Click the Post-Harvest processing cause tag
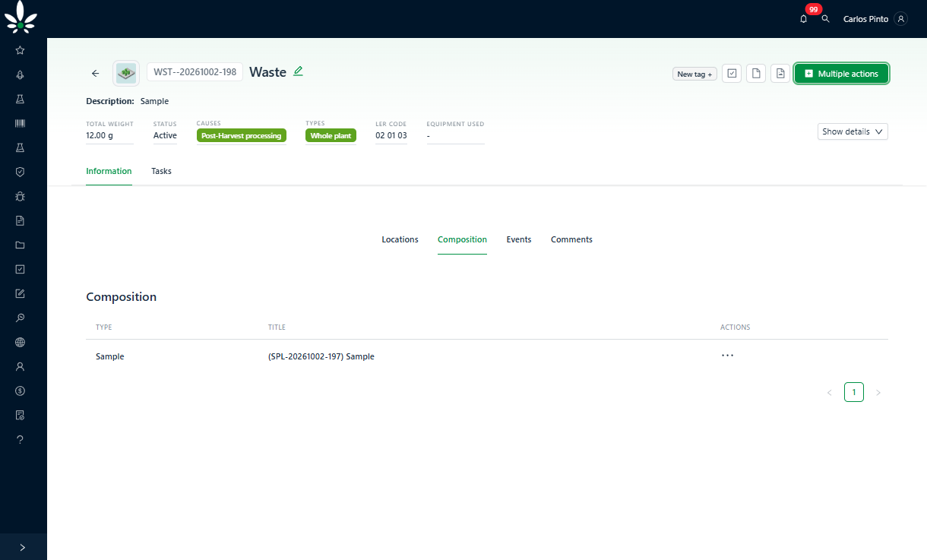 242,135
